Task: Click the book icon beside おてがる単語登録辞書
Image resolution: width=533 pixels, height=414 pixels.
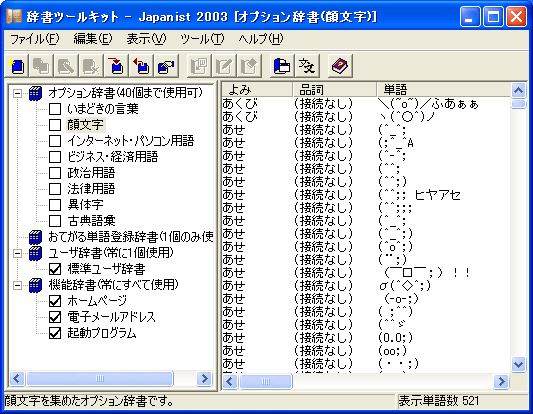Action: coord(35,237)
